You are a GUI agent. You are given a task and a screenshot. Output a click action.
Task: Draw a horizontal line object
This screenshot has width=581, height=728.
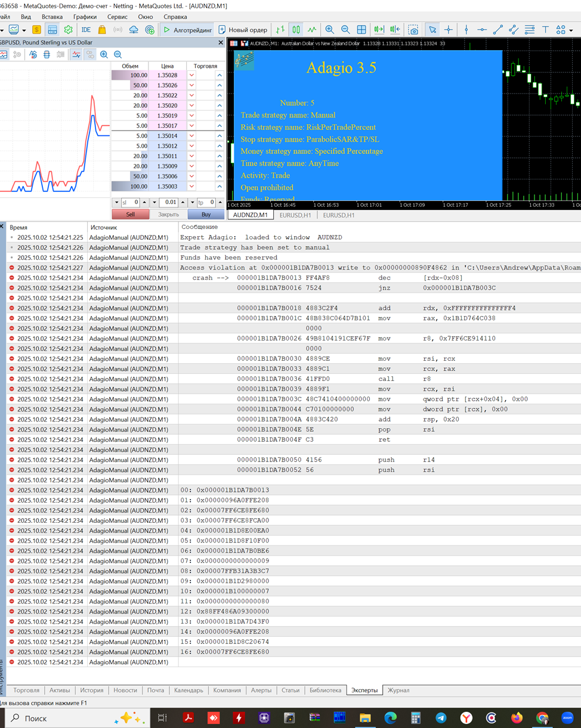482,29
